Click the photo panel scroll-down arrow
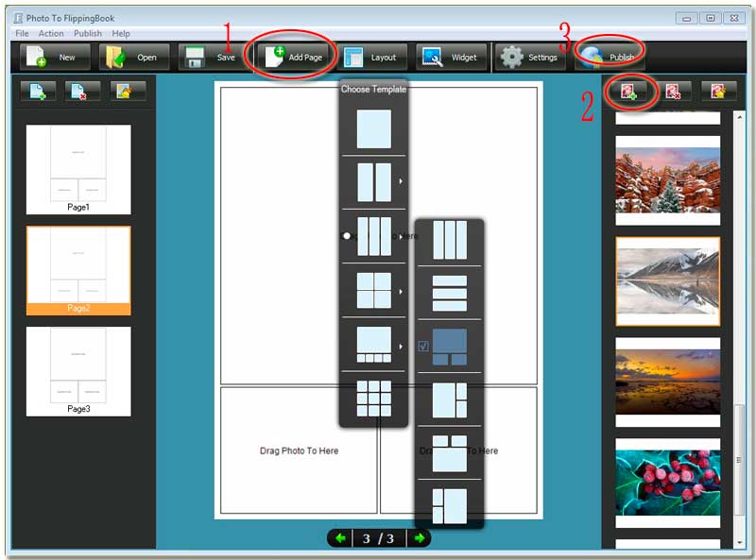The height and width of the screenshot is (560, 756). tap(740, 542)
